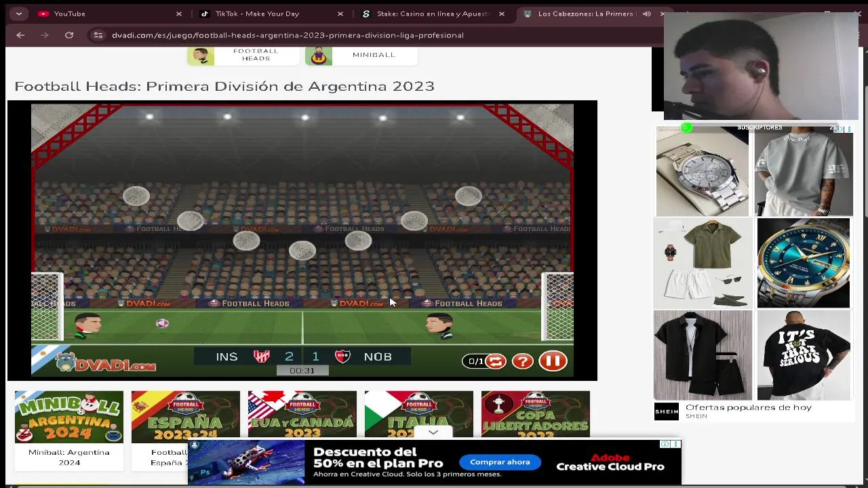Click the SHEIN logo in the ad

point(666,411)
